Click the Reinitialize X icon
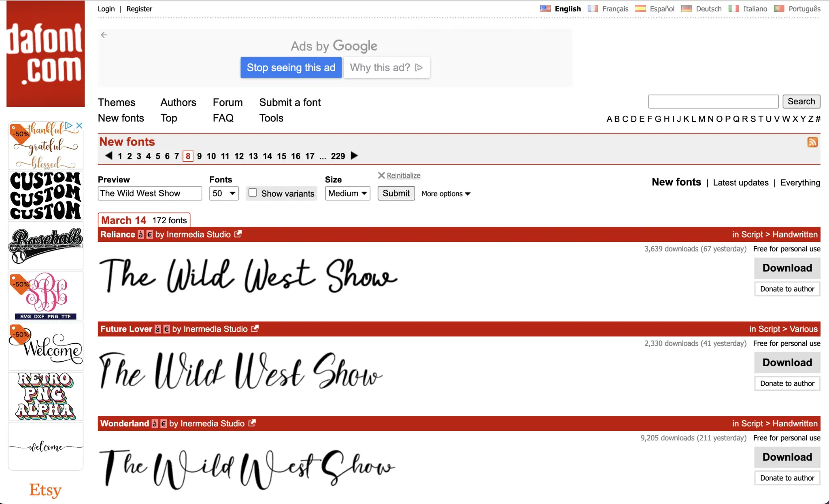829x504 pixels. [x=381, y=175]
